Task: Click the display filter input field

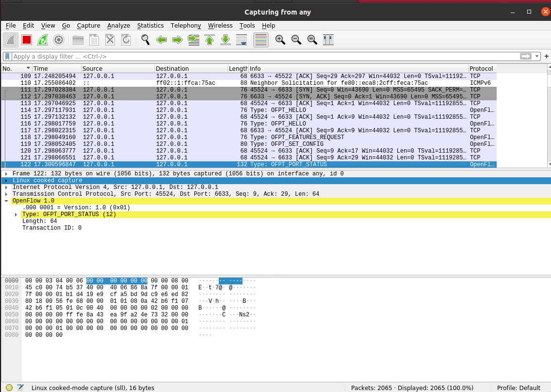Action: 262,56
